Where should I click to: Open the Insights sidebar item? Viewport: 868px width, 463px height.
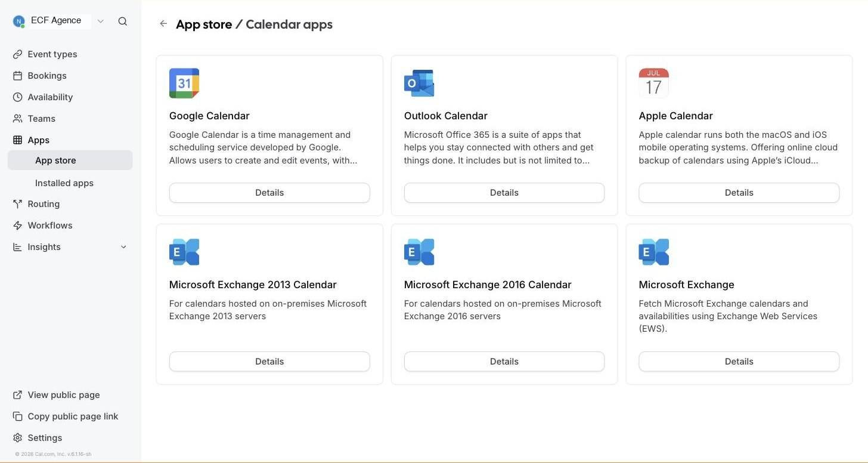(70, 247)
